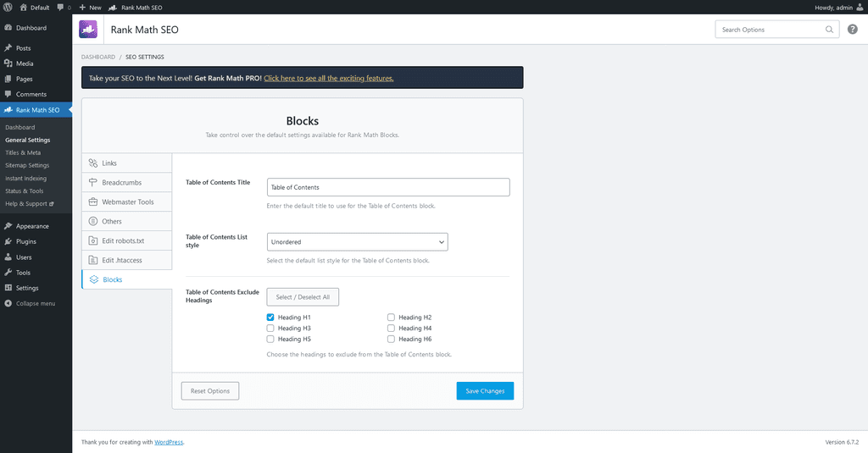Click the search magnifier icon
Screen dimensions: 868x453
pos(829,30)
